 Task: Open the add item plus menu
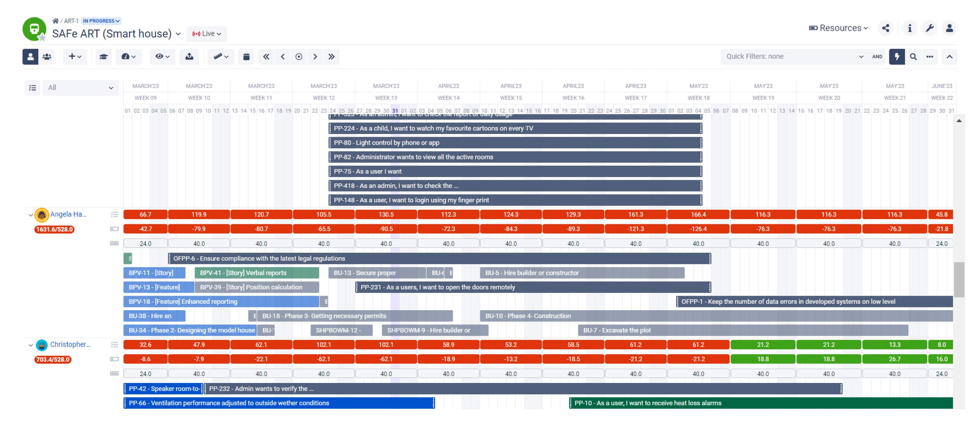click(x=75, y=57)
